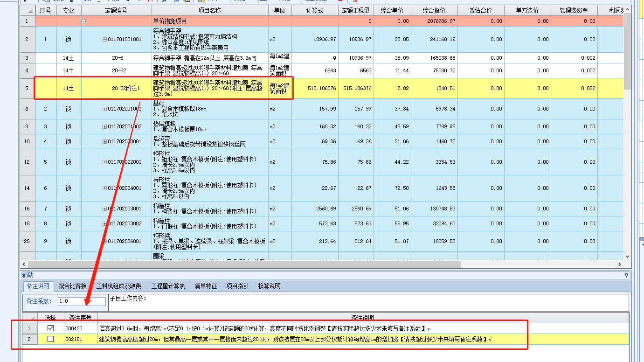644x362 pixels.
Task: Click the 专业 column header
Action: (x=69, y=10)
